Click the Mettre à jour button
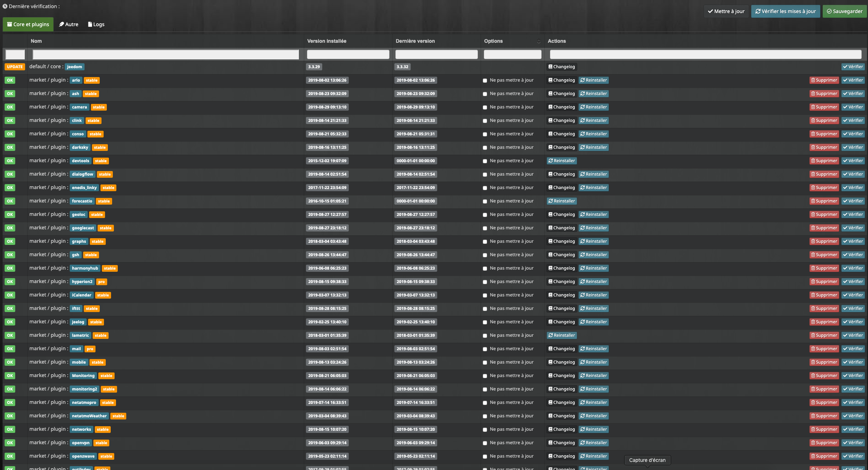The width and height of the screenshot is (868, 470). tap(726, 11)
